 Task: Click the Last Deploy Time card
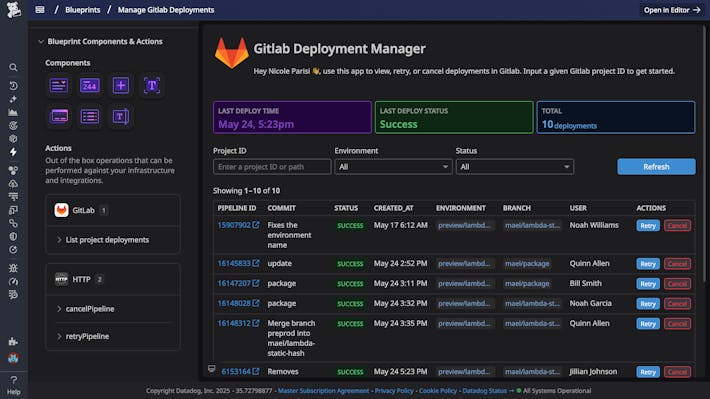click(293, 117)
